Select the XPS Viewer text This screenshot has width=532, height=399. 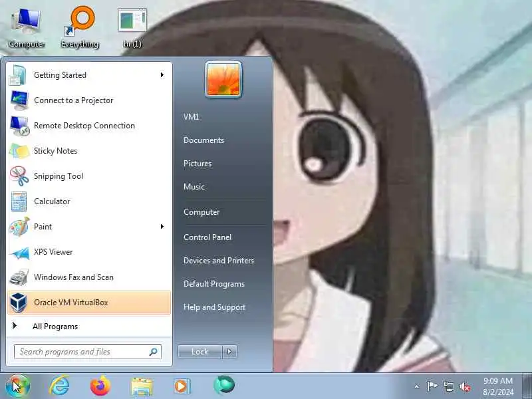pyautogui.click(x=53, y=252)
